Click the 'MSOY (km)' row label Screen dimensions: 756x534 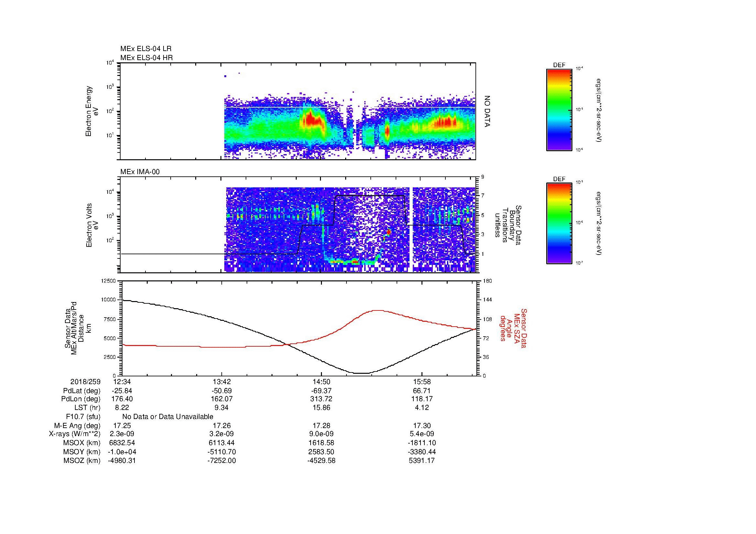tap(82, 452)
